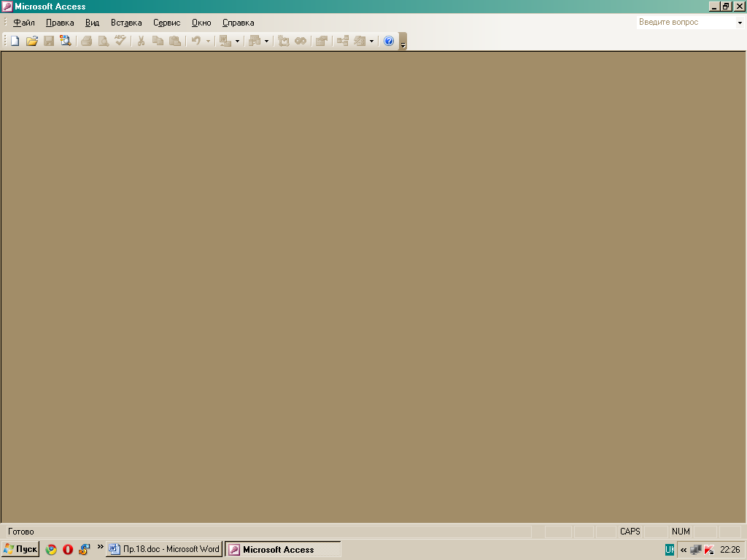Viewport: 747px width, 560px height.
Task: Open the Undo history dropdown arrow
Action: click(208, 41)
